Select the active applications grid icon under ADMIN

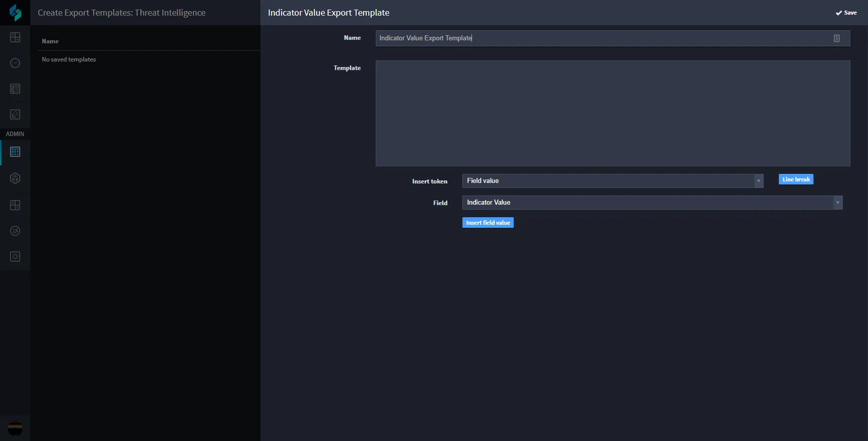[15, 152]
